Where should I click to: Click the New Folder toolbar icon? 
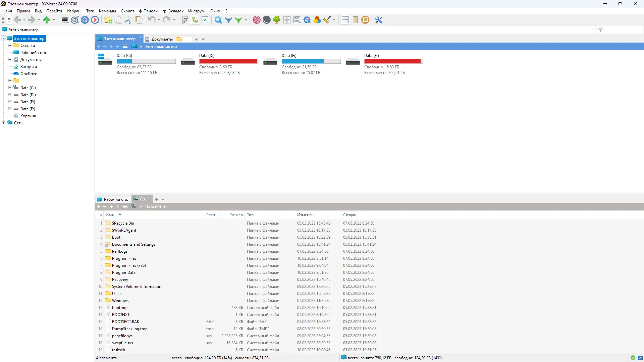tap(108, 20)
